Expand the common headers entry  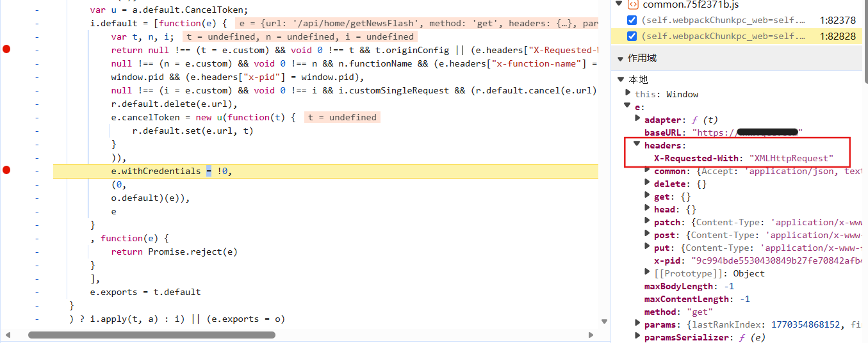[647, 171]
